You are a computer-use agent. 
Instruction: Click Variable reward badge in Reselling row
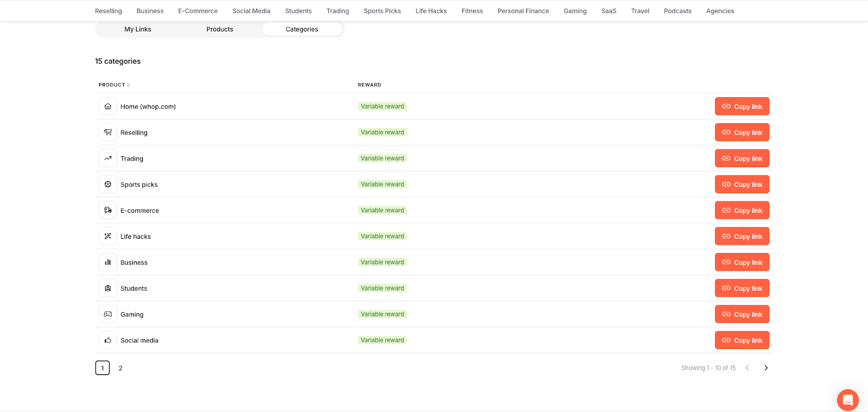[x=382, y=132]
